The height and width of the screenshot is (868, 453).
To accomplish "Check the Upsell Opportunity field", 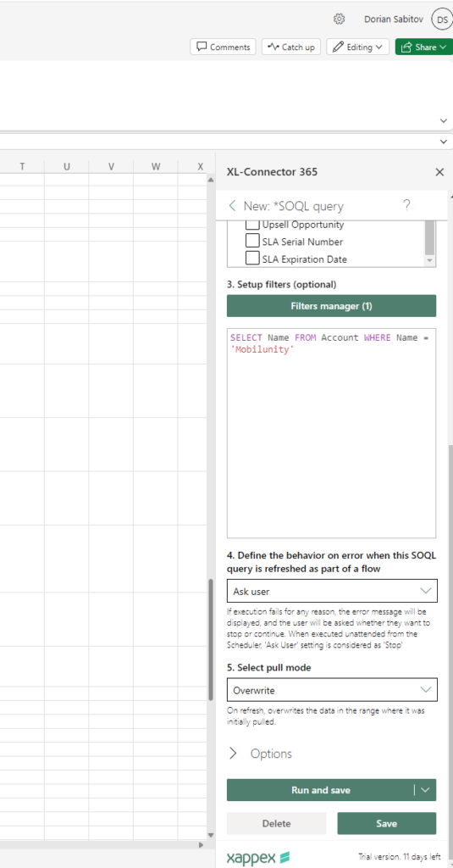I will [252, 225].
